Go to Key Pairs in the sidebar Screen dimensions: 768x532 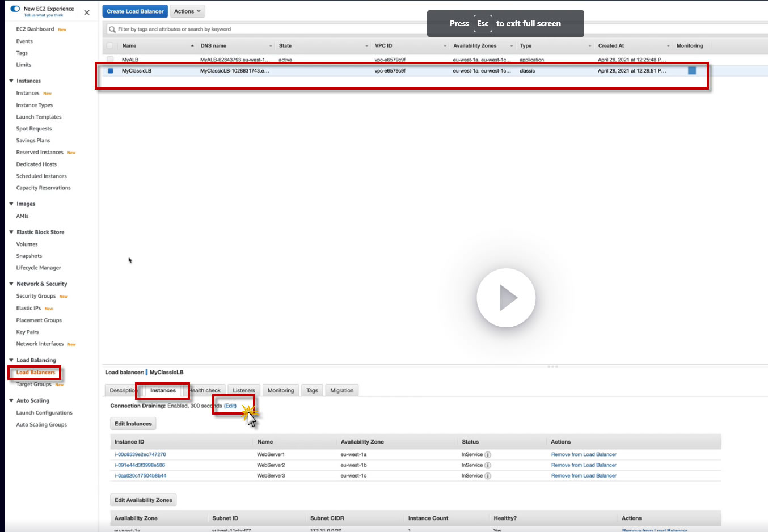(27, 332)
